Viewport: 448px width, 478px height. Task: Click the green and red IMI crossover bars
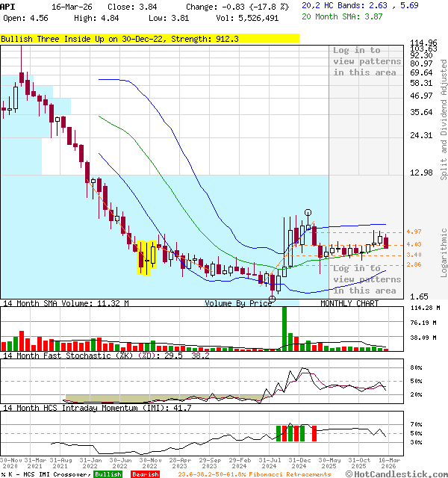pyautogui.click(x=296, y=433)
